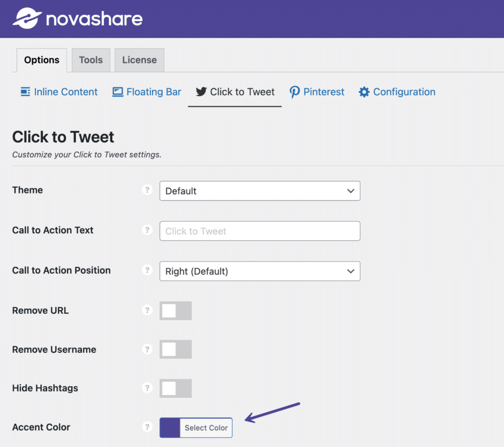The width and height of the screenshot is (504, 447).
Task: Show help for Remove URL
Action: [147, 310]
